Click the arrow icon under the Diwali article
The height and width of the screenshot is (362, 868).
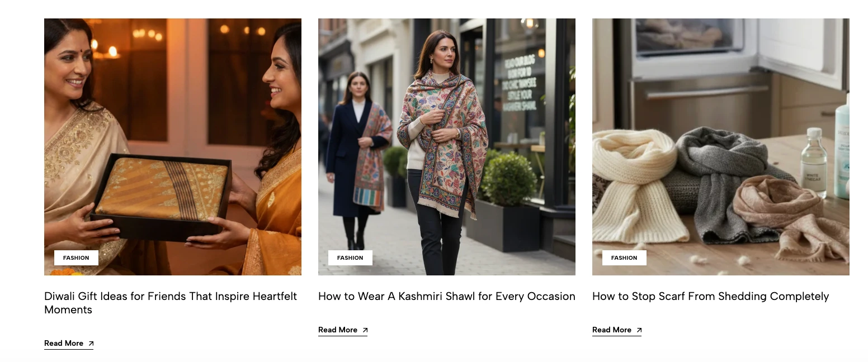click(x=91, y=344)
